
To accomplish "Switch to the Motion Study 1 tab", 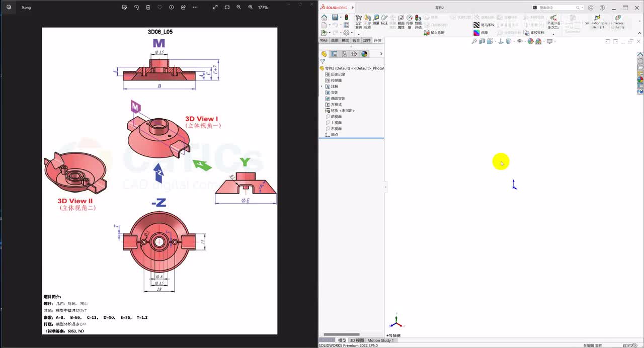I will (x=381, y=340).
